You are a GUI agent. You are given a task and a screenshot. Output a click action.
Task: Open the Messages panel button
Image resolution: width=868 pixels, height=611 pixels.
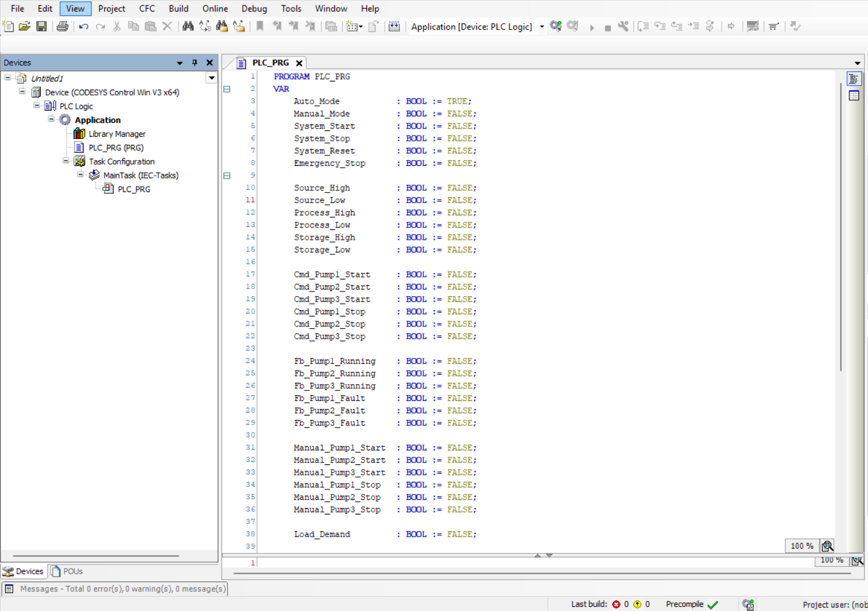pos(115,589)
